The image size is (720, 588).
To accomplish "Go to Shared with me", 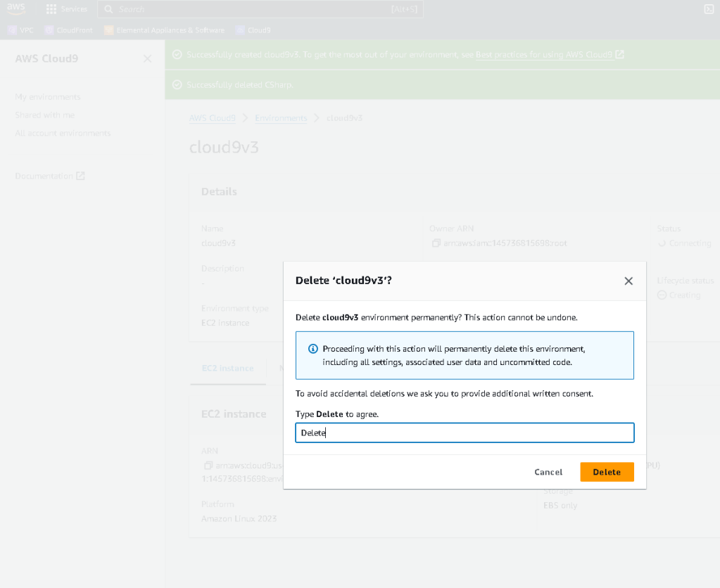I will [x=45, y=115].
